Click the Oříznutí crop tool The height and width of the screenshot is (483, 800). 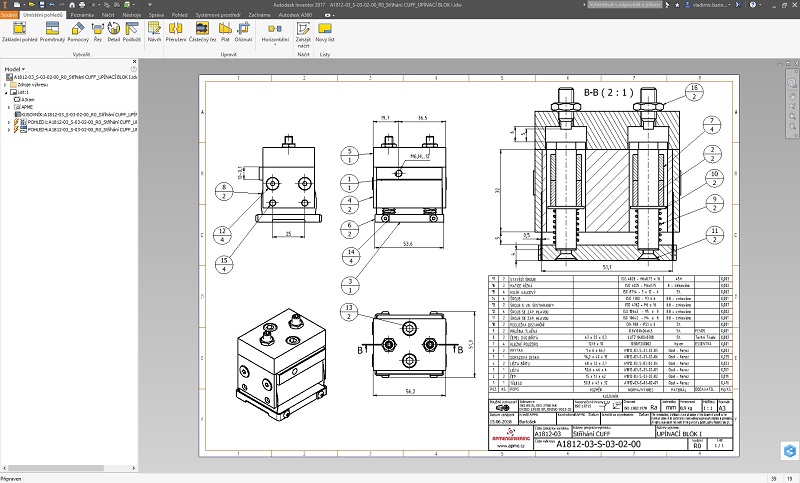pos(243,32)
